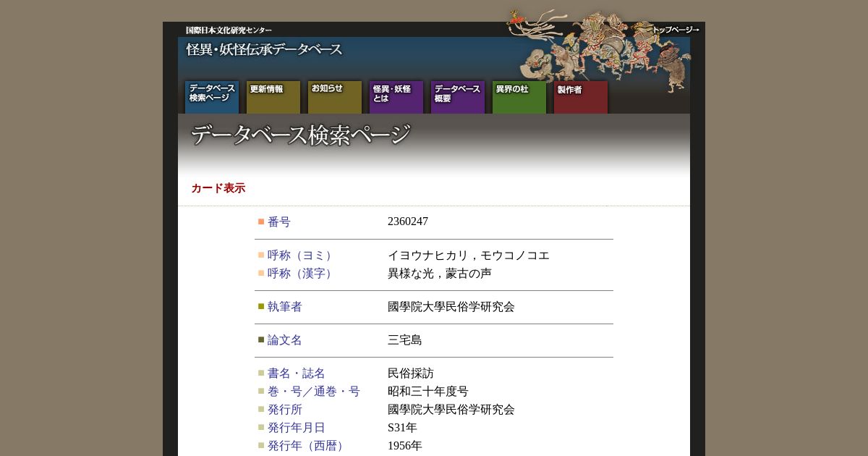868x456 pixels.
Task: Select the number 2360247
Action: pos(408,221)
